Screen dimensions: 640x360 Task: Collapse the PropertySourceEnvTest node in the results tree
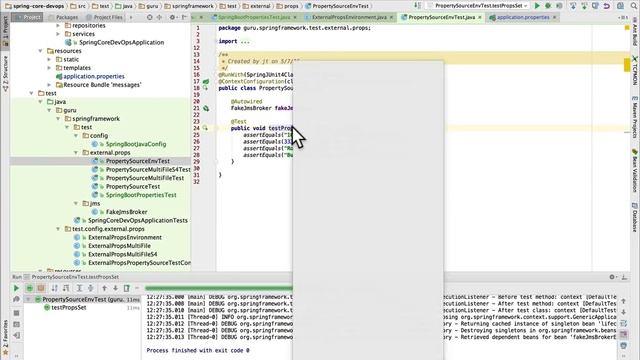coord(28,299)
